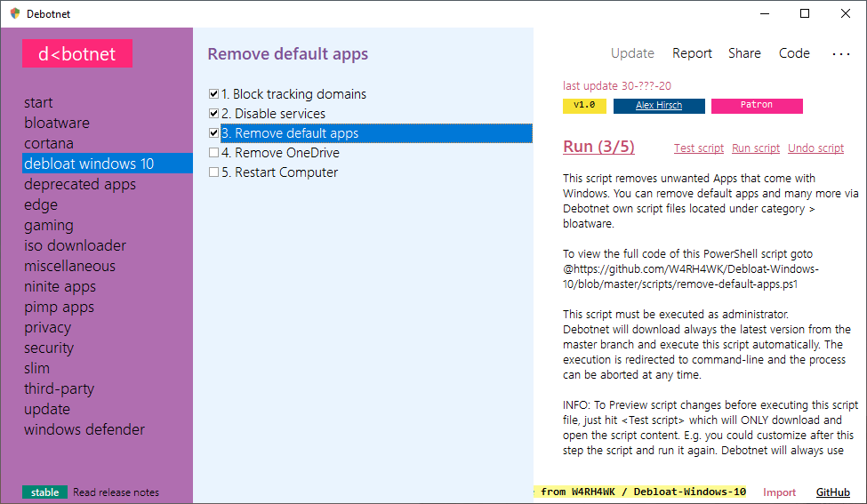The height and width of the screenshot is (504, 867).
Task: Click the green stable badge
Action: click(44, 492)
